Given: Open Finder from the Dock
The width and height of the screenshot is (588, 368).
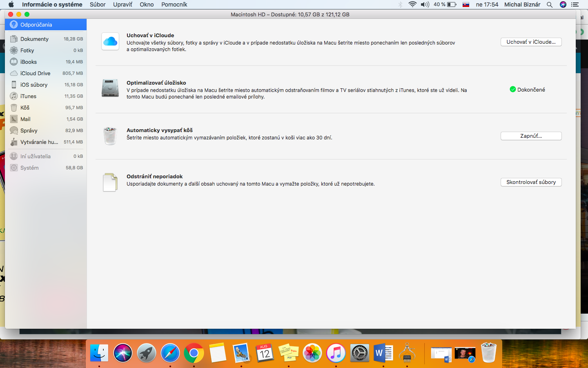Looking at the screenshot, I should coord(99,353).
